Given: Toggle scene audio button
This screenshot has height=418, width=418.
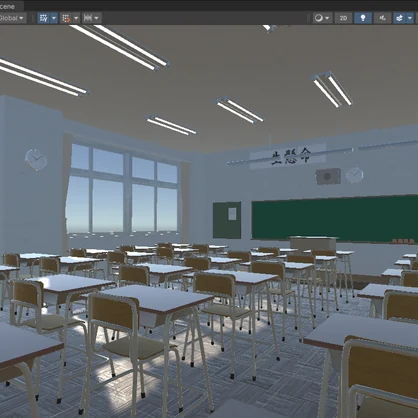Looking at the screenshot, I should pos(383,18).
